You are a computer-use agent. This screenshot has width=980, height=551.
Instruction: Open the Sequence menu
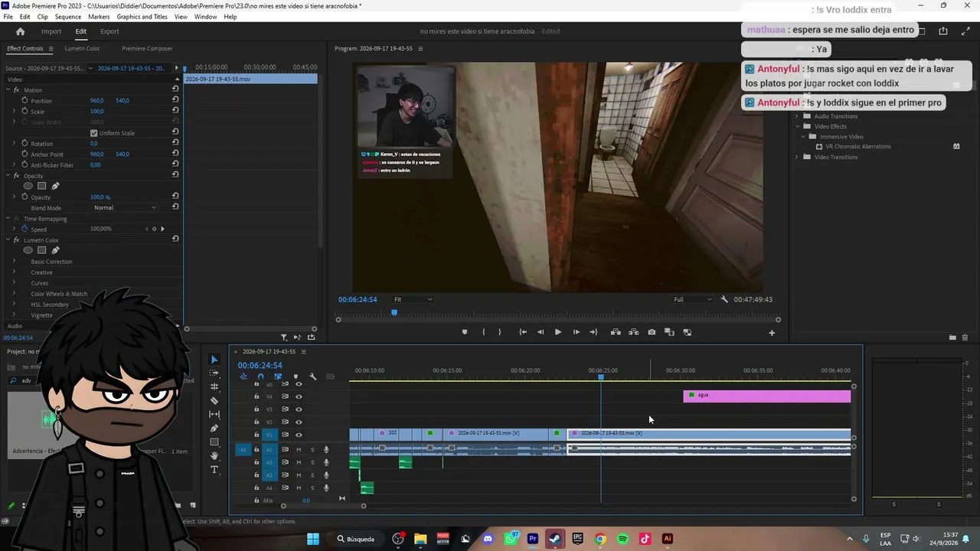[68, 17]
